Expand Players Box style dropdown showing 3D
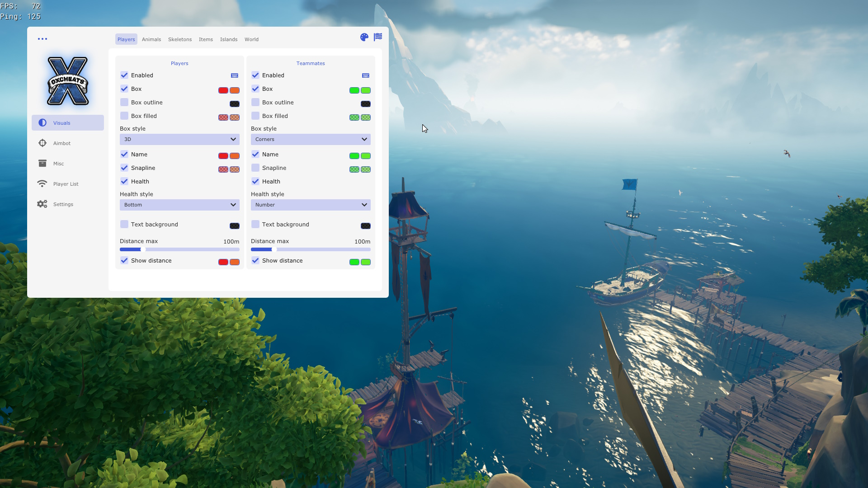Image resolution: width=868 pixels, height=488 pixels. (x=179, y=139)
